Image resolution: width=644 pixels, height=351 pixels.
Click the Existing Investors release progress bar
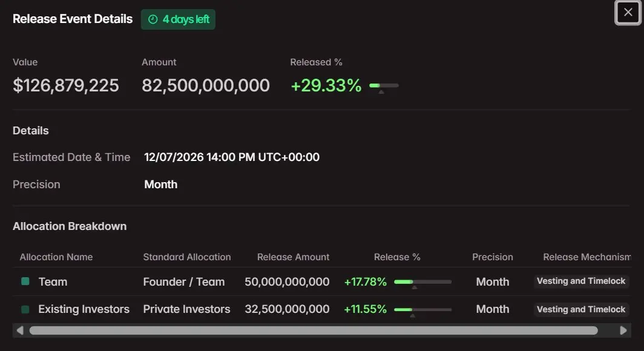pyautogui.click(x=422, y=309)
